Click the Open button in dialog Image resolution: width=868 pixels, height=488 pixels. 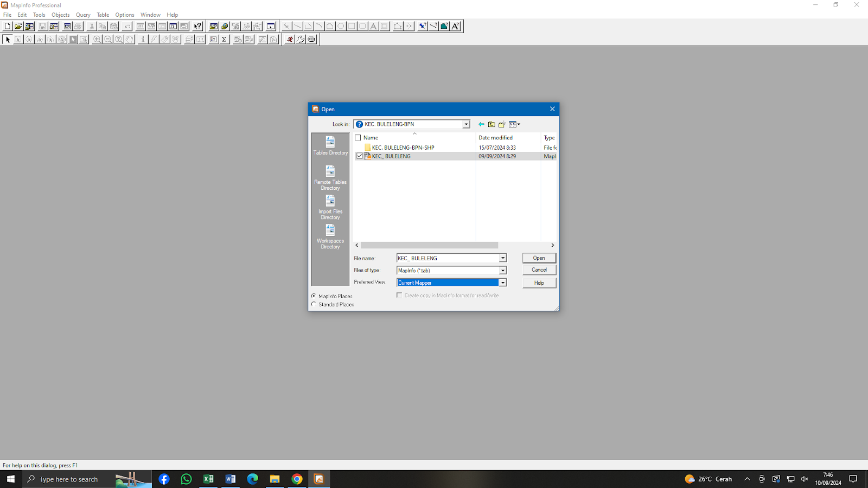pyautogui.click(x=539, y=258)
